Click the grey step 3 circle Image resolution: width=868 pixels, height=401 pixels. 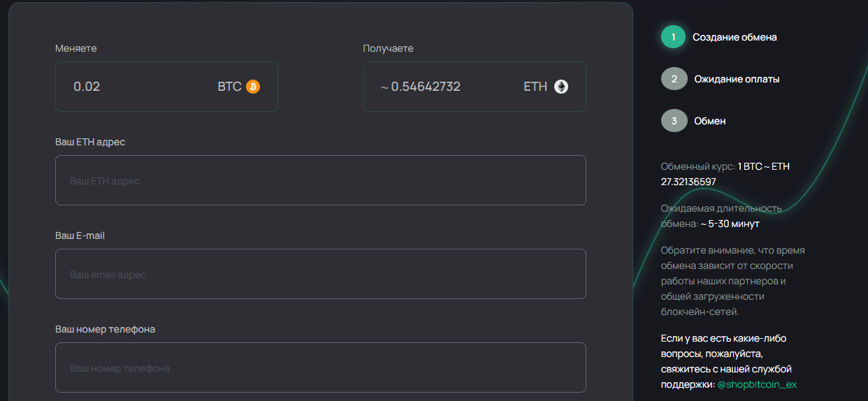pyautogui.click(x=674, y=121)
